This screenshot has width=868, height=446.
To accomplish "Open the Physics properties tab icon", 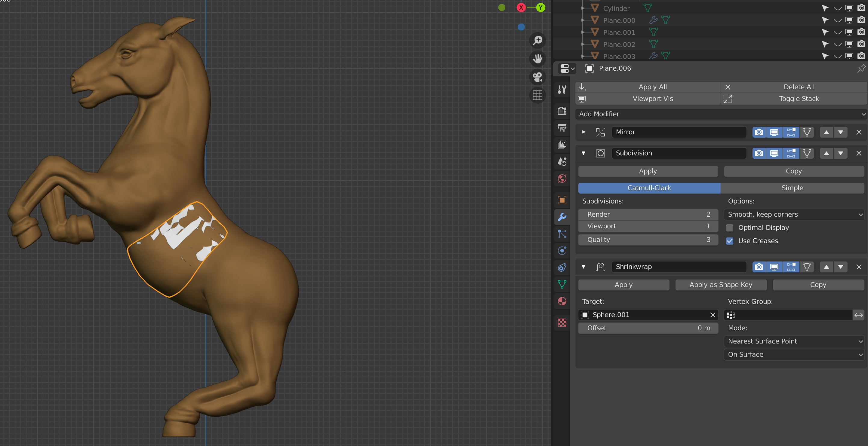I will 562,251.
